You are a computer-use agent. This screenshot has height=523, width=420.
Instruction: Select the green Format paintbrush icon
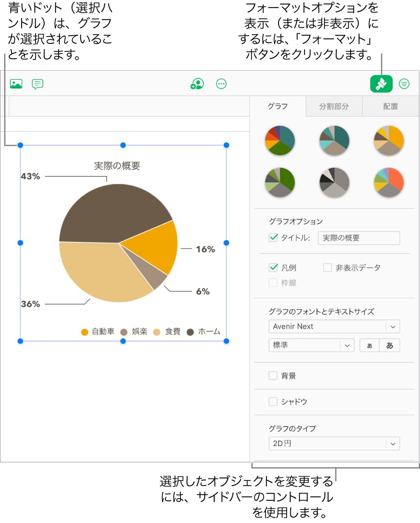click(381, 84)
